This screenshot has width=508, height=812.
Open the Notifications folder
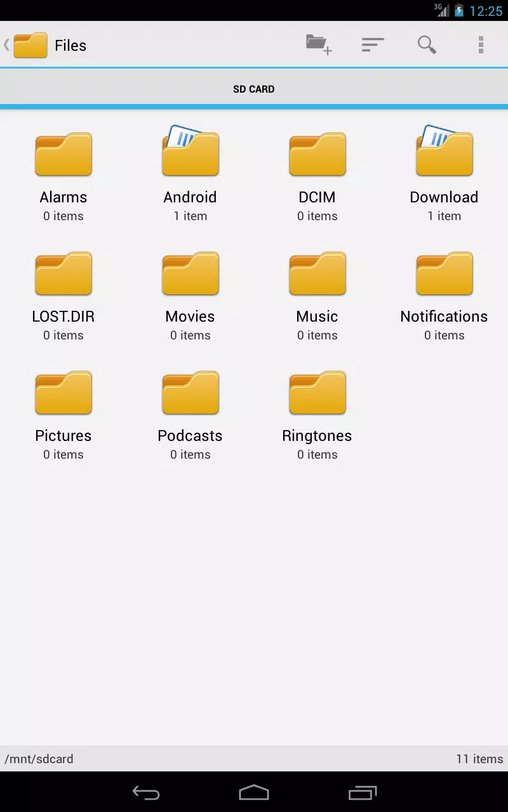point(444,294)
